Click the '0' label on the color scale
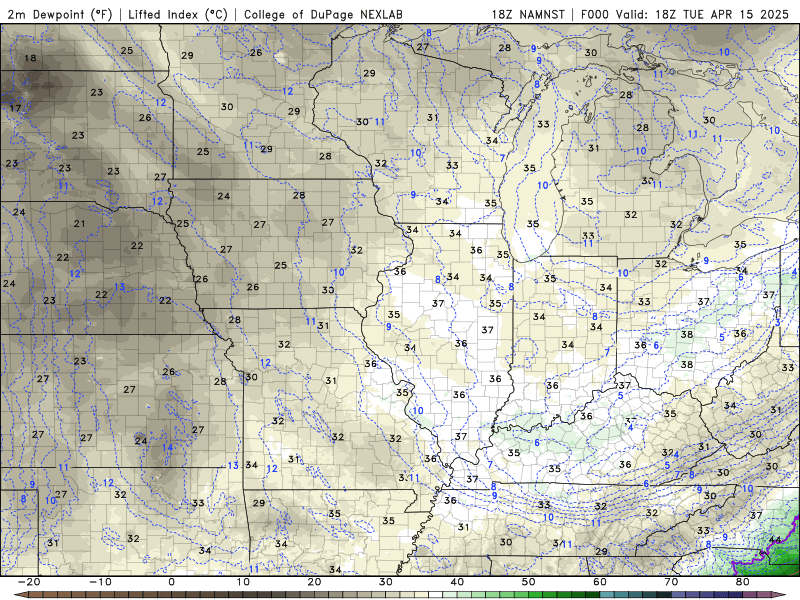Screen dimensions: 800x600 click(171, 582)
